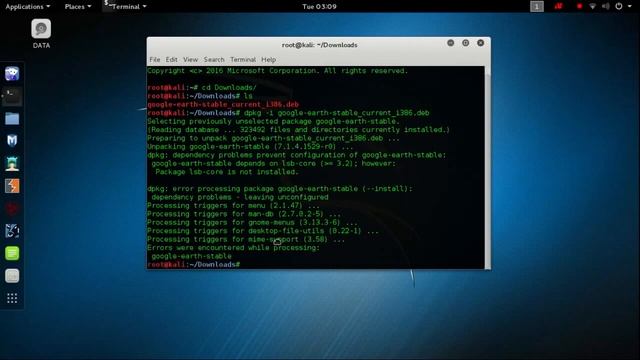Open the Wi-Fi network tray icon
This screenshot has height=360, width=640.
[x=593, y=7]
